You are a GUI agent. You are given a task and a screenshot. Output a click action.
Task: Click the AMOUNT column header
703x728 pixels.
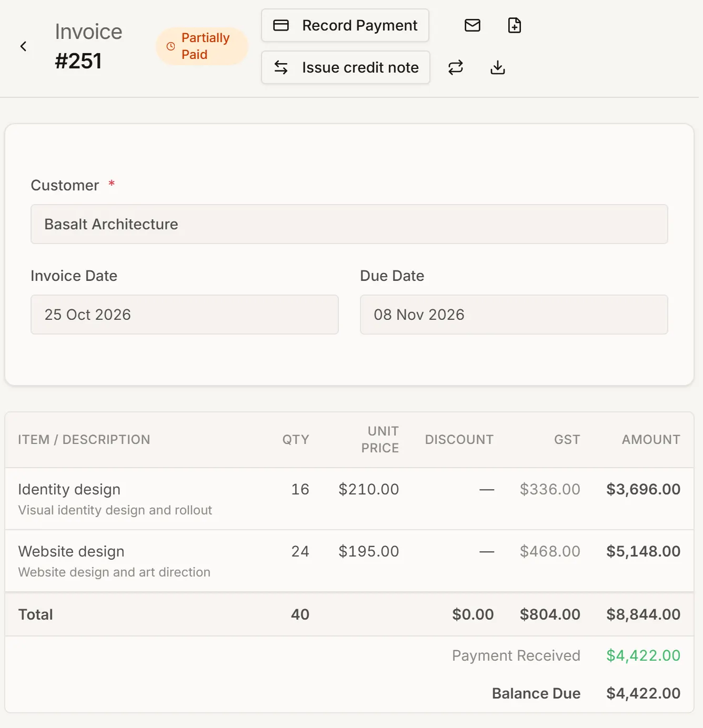651,440
